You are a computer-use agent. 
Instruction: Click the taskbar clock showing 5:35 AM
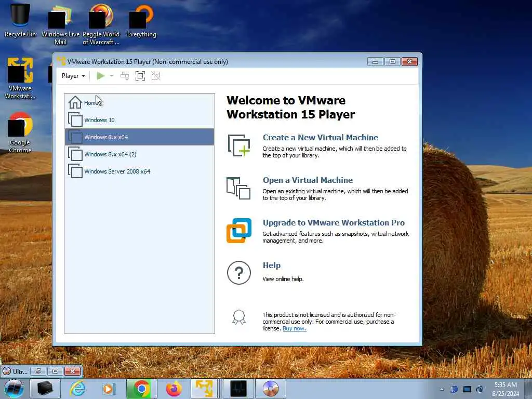(506, 389)
